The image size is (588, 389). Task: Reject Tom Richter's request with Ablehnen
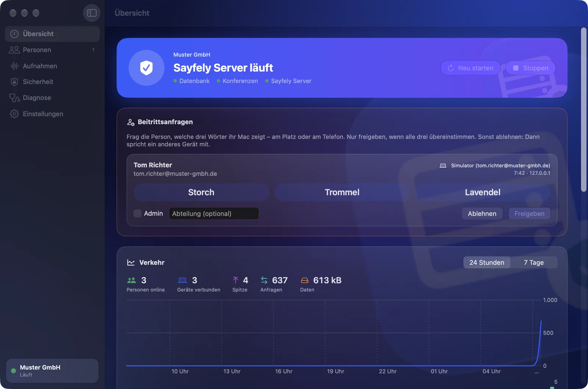(482, 214)
